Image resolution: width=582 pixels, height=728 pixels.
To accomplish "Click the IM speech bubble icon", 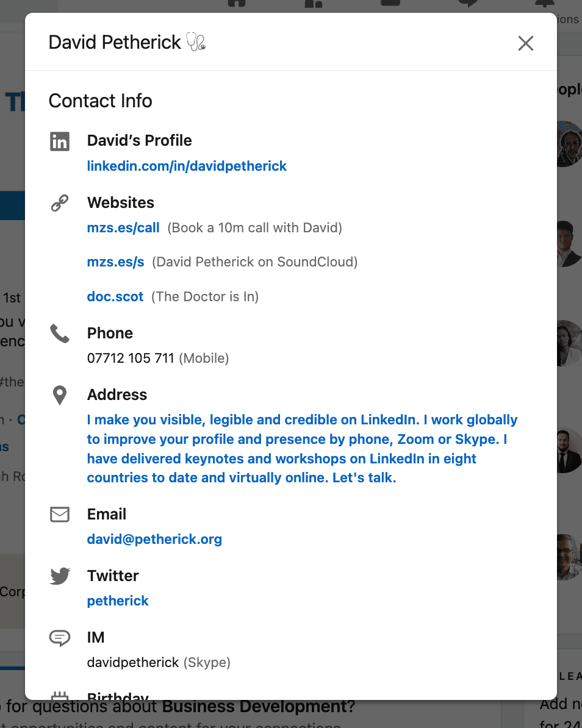I will (x=59, y=638).
